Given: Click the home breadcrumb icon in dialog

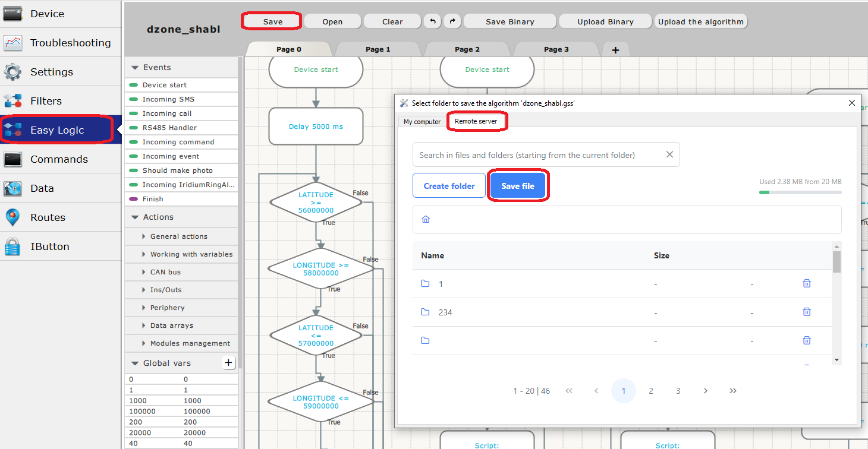Looking at the screenshot, I should 426,219.
